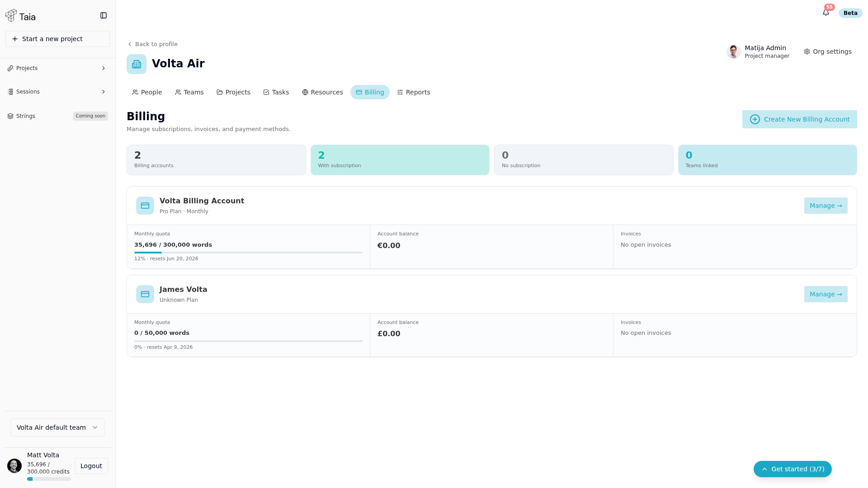
Task: Open the Resources tab
Action: point(322,92)
